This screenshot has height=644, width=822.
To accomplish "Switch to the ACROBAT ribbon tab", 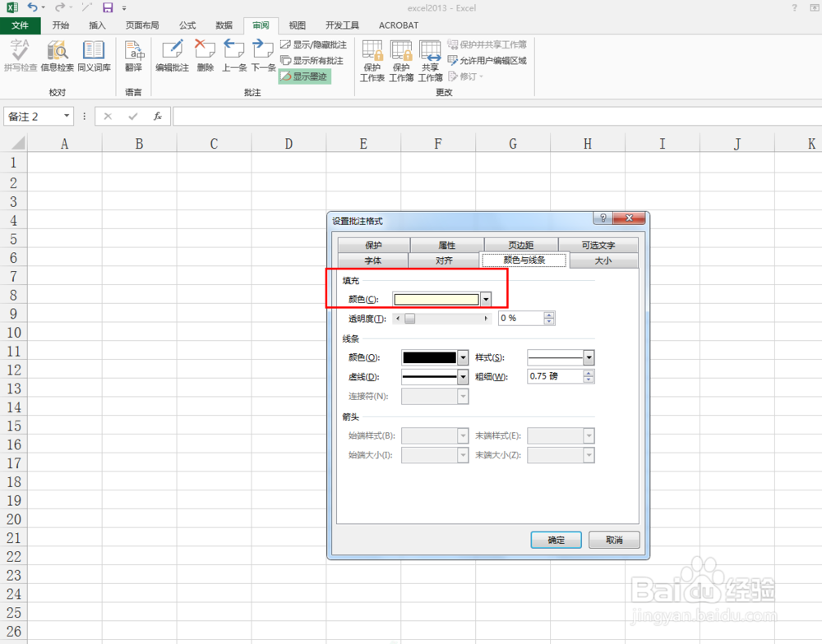I will pos(399,25).
